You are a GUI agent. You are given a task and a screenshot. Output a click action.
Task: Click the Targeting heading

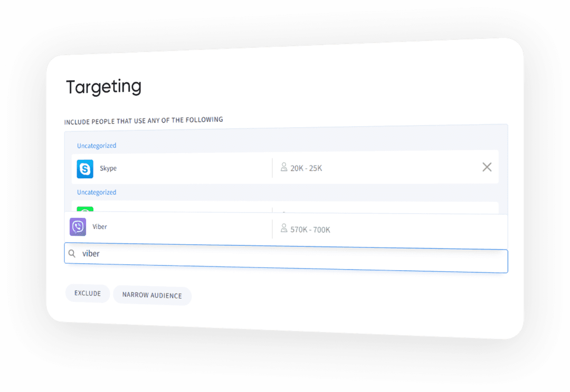click(x=103, y=87)
